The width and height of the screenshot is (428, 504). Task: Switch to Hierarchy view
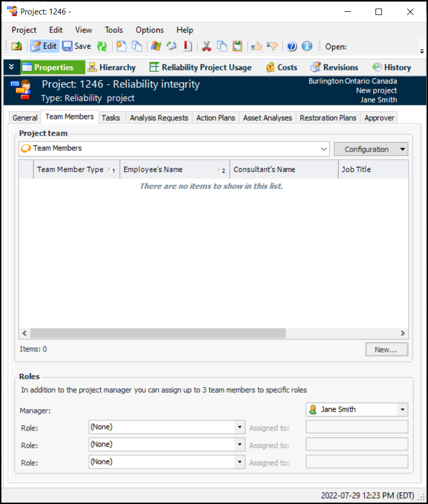click(x=112, y=67)
